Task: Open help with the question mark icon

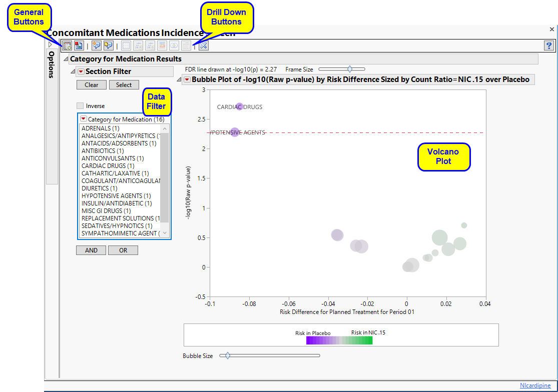Action: point(548,45)
